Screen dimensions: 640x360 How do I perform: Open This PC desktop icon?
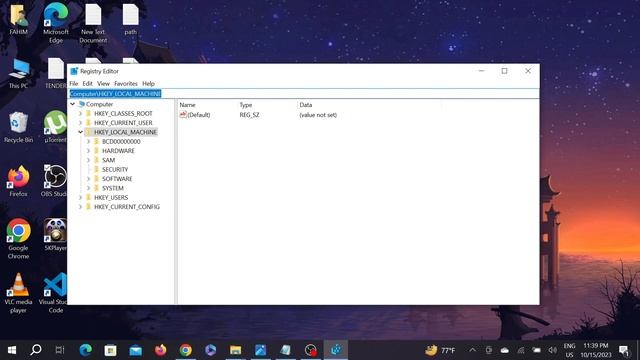pos(18,73)
